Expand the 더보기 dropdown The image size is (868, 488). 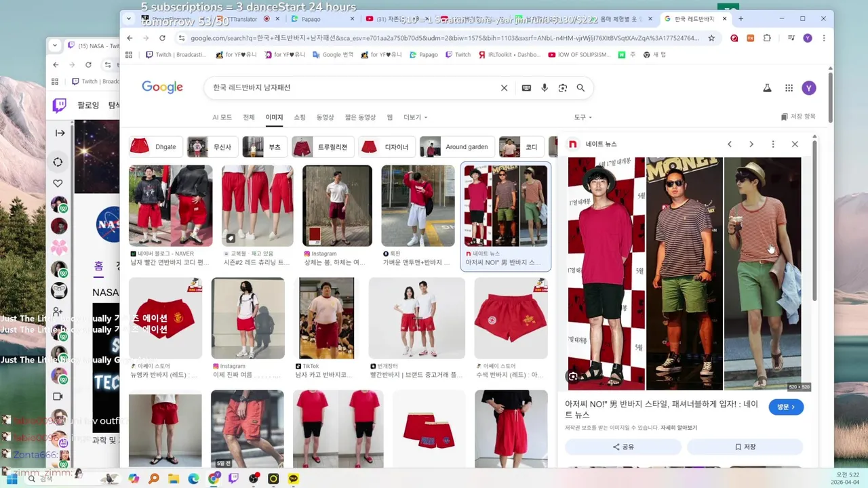click(x=415, y=117)
